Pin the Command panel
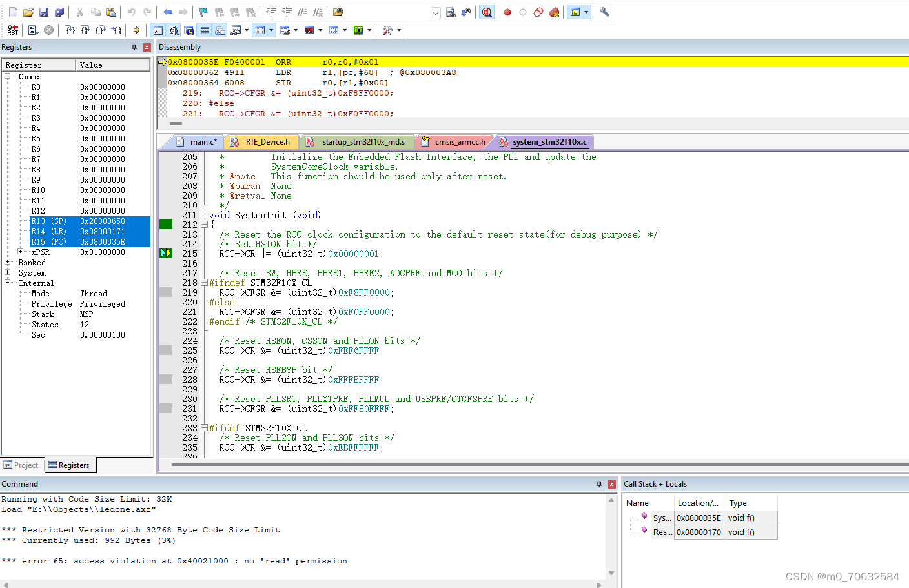 coord(599,484)
